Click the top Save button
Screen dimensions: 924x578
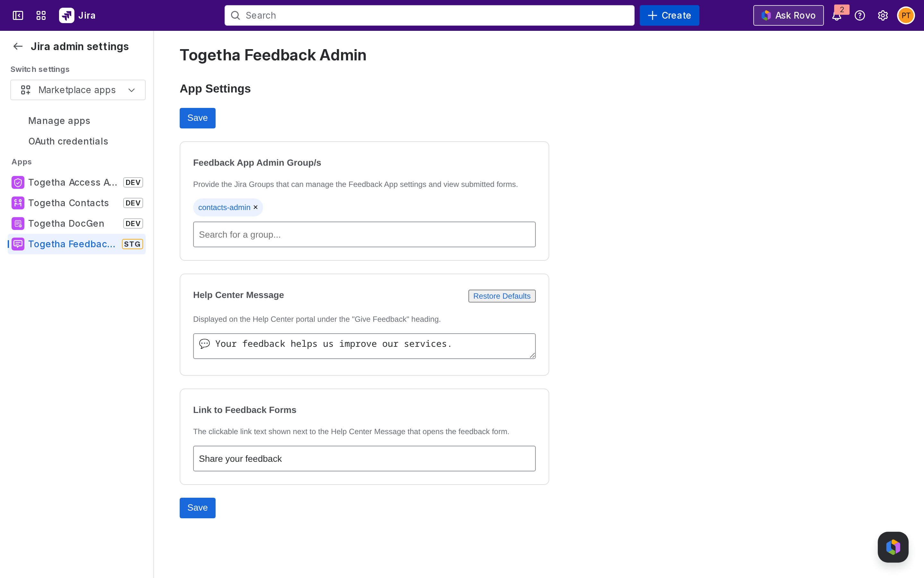(197, 118)
